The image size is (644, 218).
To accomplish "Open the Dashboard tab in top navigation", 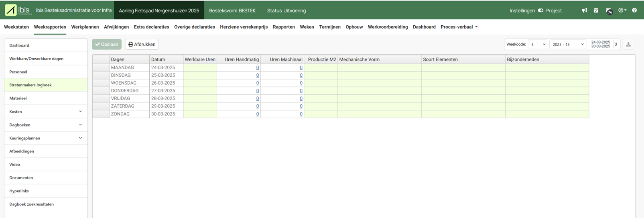I will tap(424, 27).
